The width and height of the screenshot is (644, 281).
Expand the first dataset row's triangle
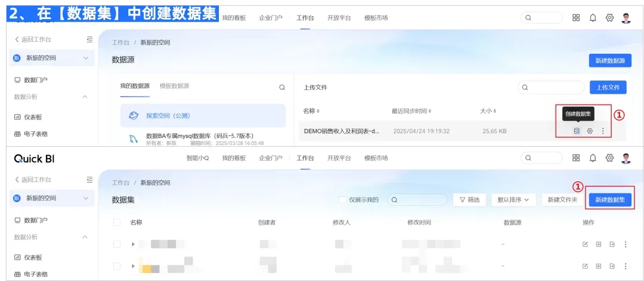pos(133,244)
